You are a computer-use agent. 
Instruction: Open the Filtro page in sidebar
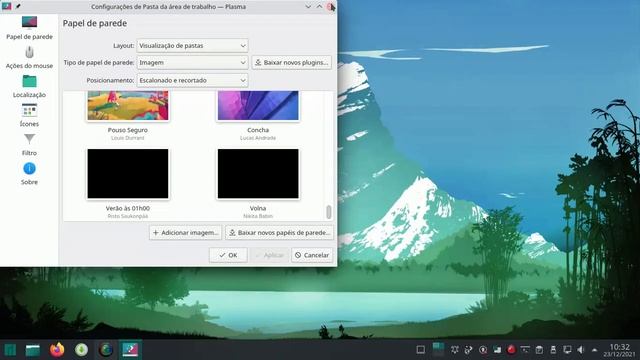[29, 145]
